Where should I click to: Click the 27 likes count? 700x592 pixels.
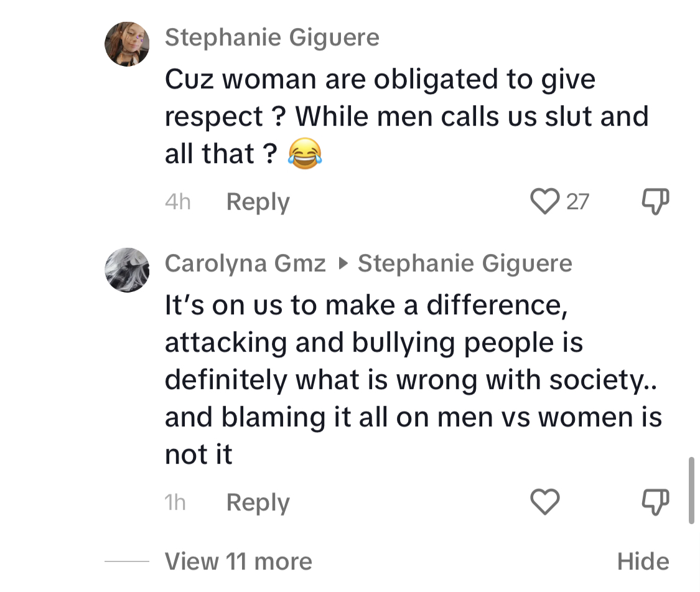(577, 202)
